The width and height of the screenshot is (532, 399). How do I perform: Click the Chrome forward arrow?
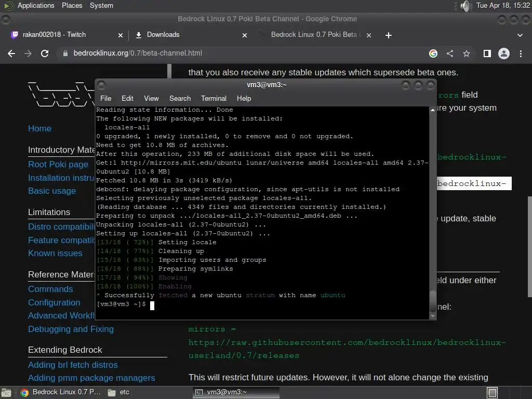(28, 54)
